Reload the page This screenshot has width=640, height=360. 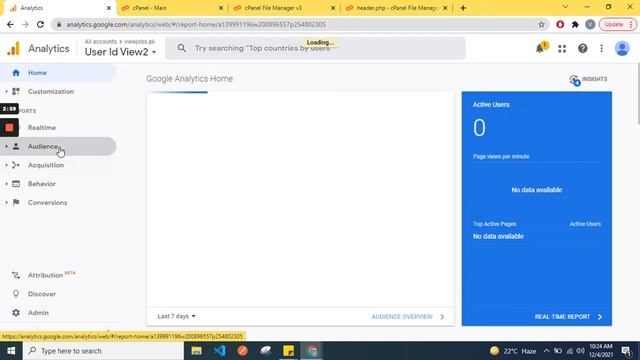(x=40, y=24)
